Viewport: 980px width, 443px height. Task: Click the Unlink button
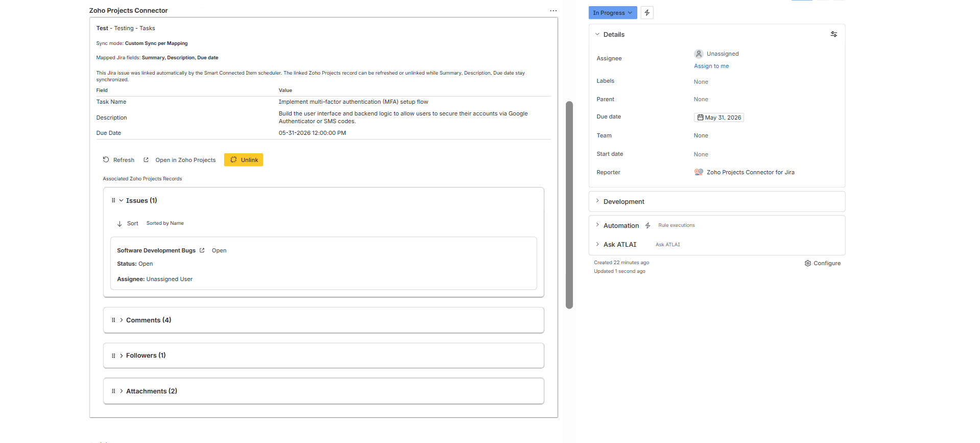point(244,160)
